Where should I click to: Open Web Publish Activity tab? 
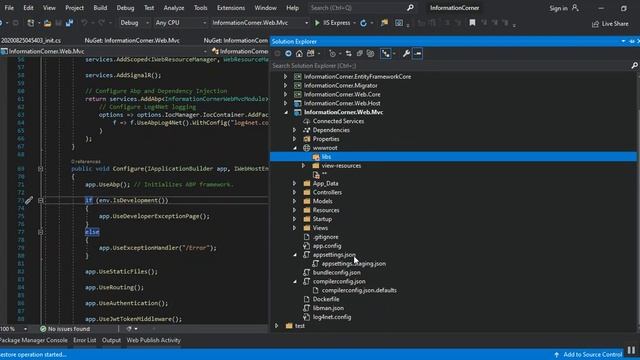pos(153,340)
